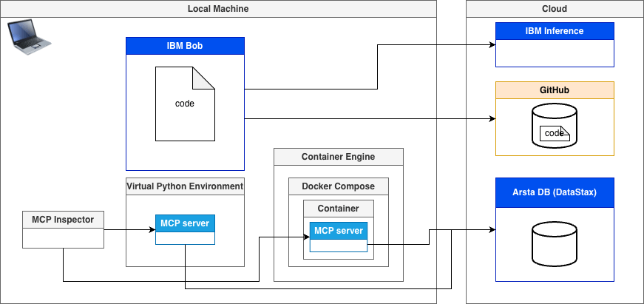644x304 pixels.
Task: Select the Local Machine group header
Action: point(218,9)
